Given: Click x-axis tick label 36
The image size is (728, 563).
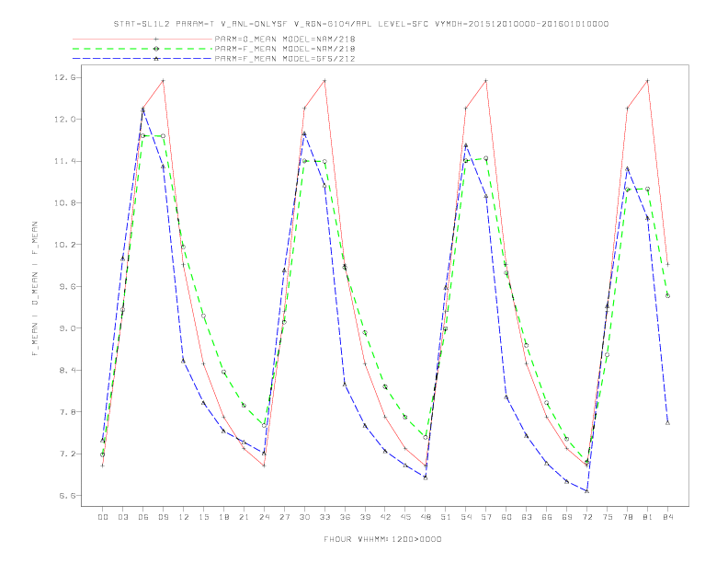Looking at the screenshot, I should [345, 517].
